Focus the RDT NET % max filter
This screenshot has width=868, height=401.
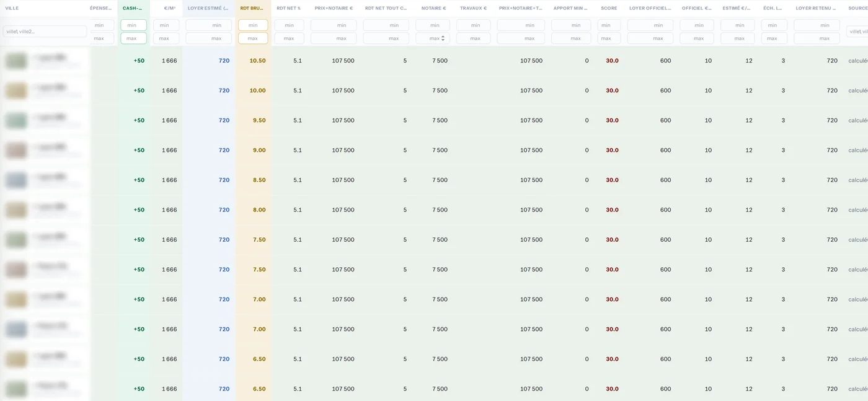[289, 38]
